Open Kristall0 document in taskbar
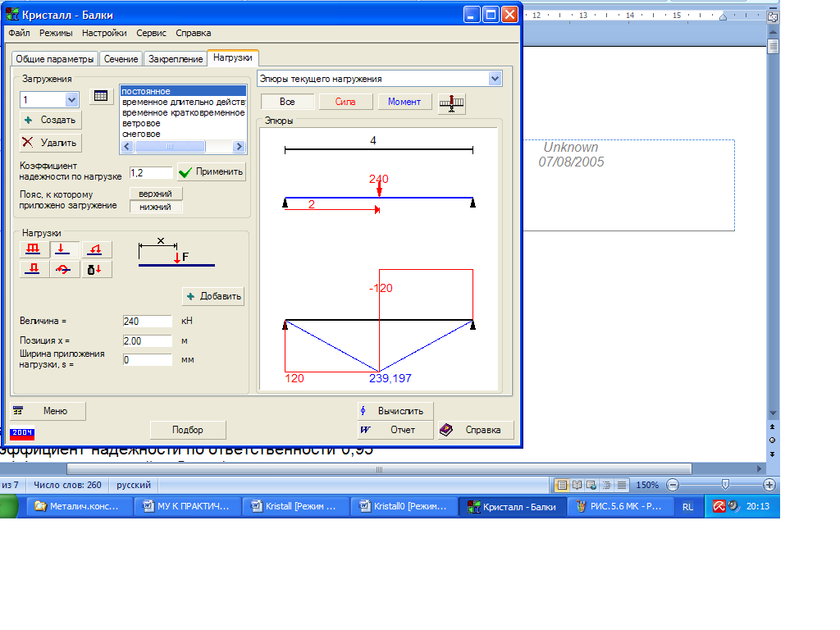Screen dimensions: 840x630 pos(404,507)
